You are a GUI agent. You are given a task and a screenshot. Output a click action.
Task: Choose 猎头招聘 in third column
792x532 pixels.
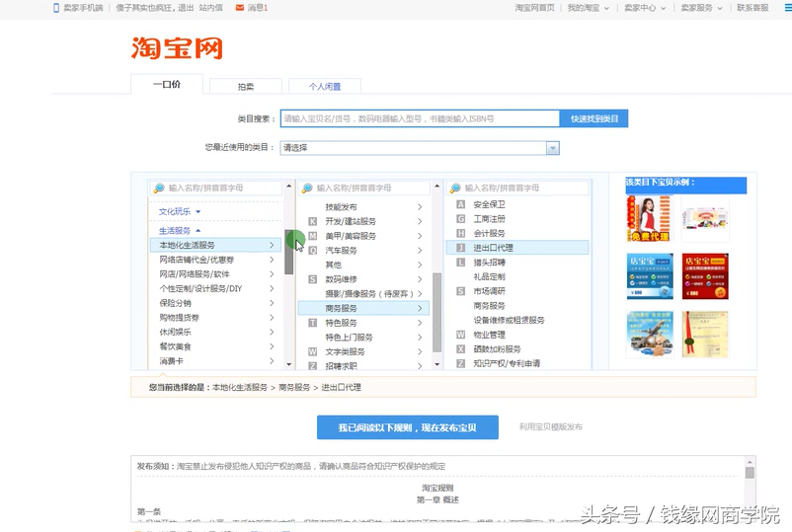(x=517, y=262)
